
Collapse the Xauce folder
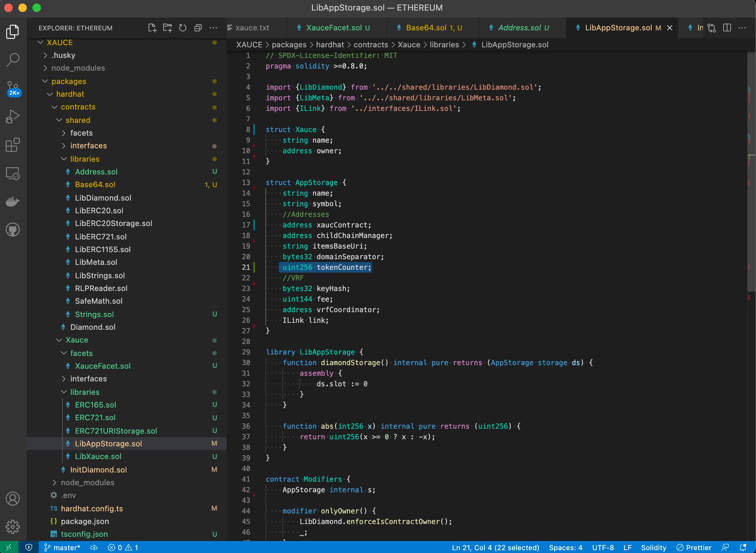[x=126, y=340]
